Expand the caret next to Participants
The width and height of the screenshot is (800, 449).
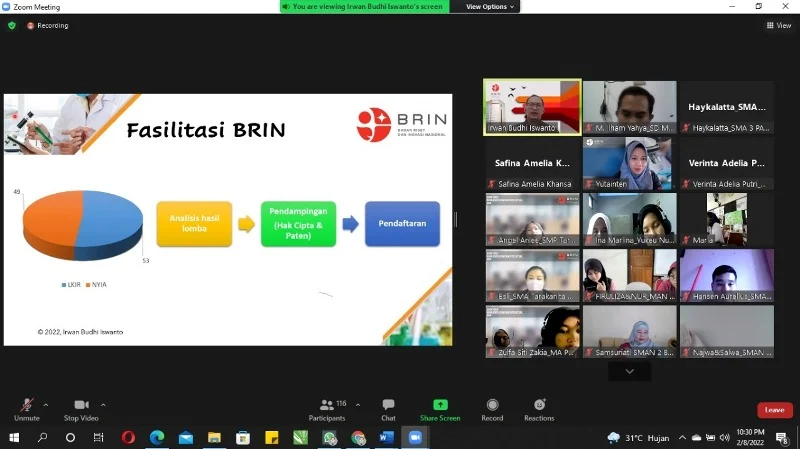(358, 405)
